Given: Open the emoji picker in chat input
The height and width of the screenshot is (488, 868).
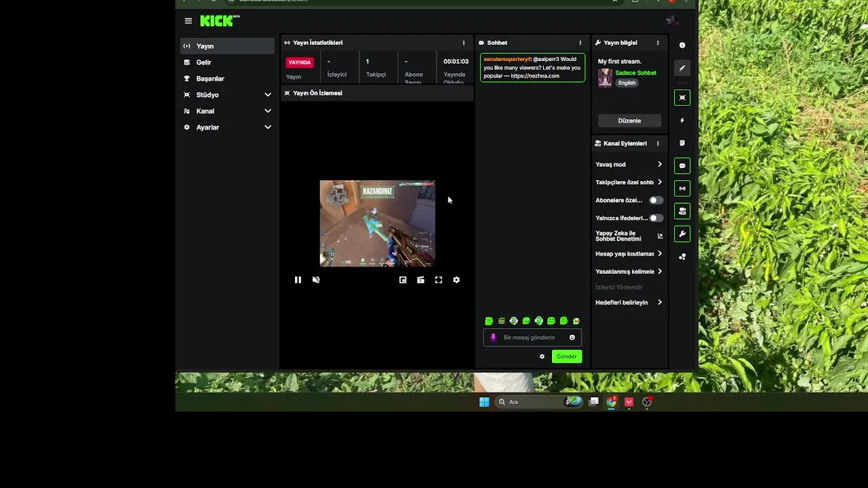Looking at the screenshot, I should 572,338.
